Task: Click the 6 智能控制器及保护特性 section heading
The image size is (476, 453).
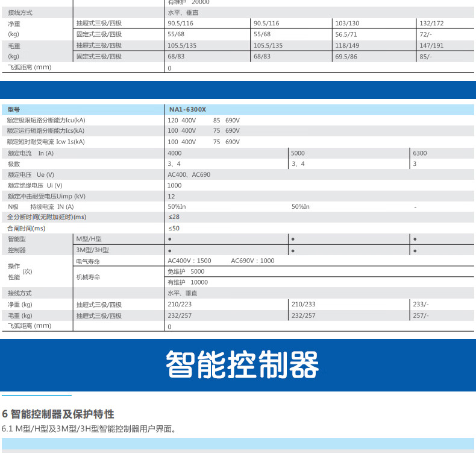Action: coord(58,414)
